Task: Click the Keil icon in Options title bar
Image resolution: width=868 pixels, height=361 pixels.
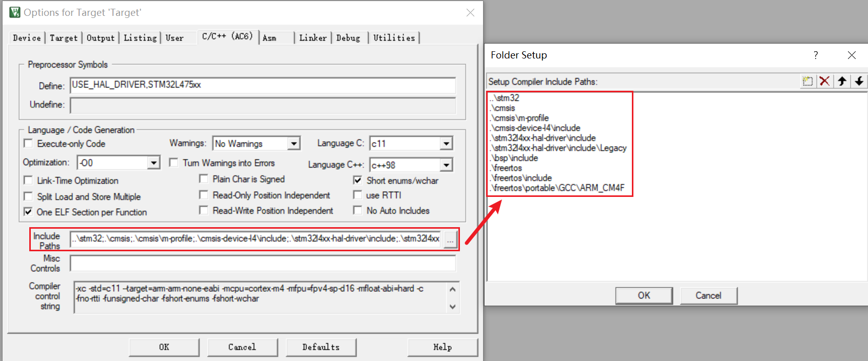Action: click(15, 12)
